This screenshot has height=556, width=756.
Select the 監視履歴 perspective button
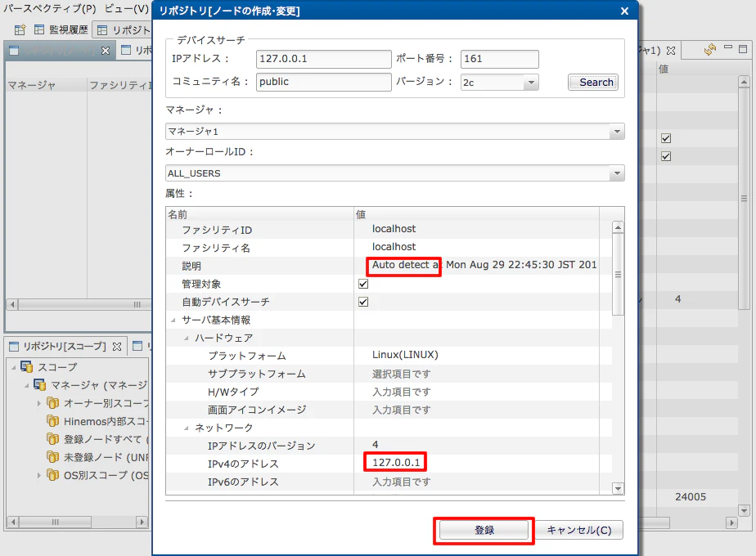coord(61,30)
